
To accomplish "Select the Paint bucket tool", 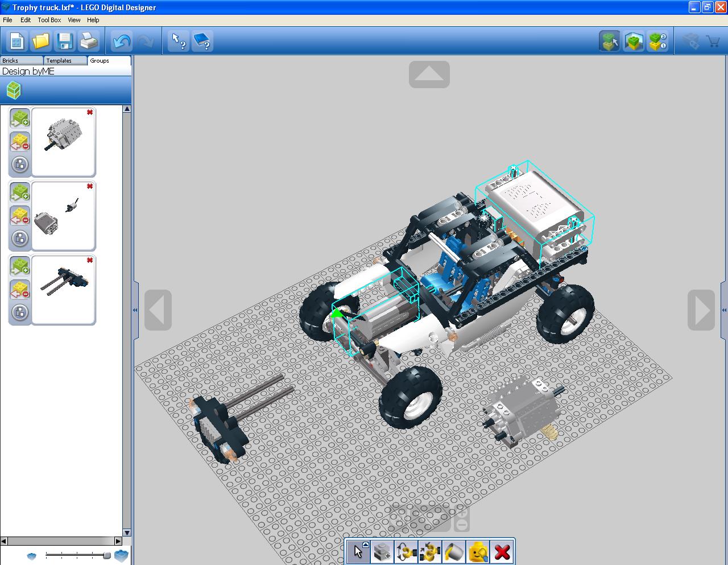I will (454, 552).
